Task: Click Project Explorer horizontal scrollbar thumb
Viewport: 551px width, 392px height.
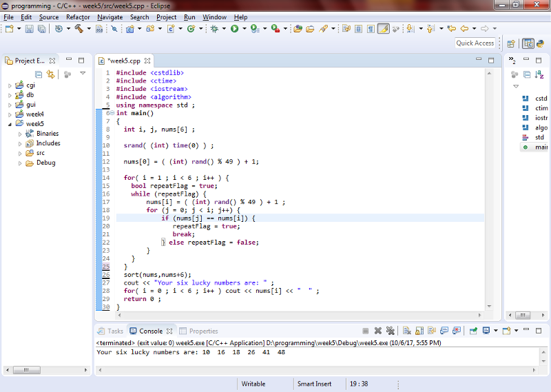Action: (x=27, y=370)
